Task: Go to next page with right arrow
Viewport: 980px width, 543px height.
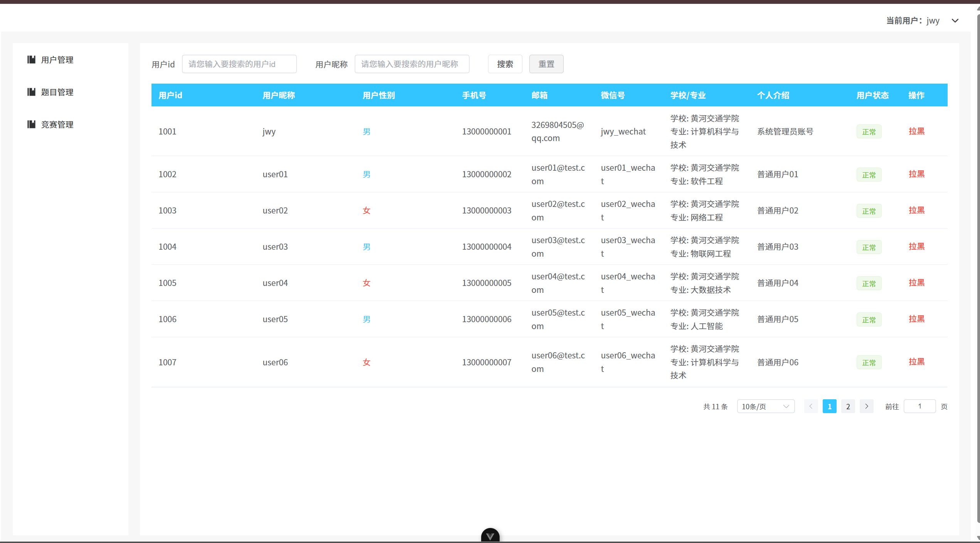Action: [x=866, y=406]
